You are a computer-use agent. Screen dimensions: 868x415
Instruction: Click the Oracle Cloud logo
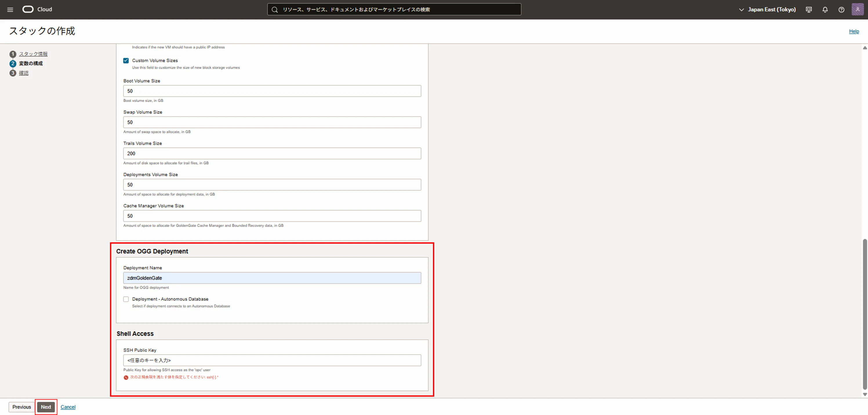(x=37, y=10)
